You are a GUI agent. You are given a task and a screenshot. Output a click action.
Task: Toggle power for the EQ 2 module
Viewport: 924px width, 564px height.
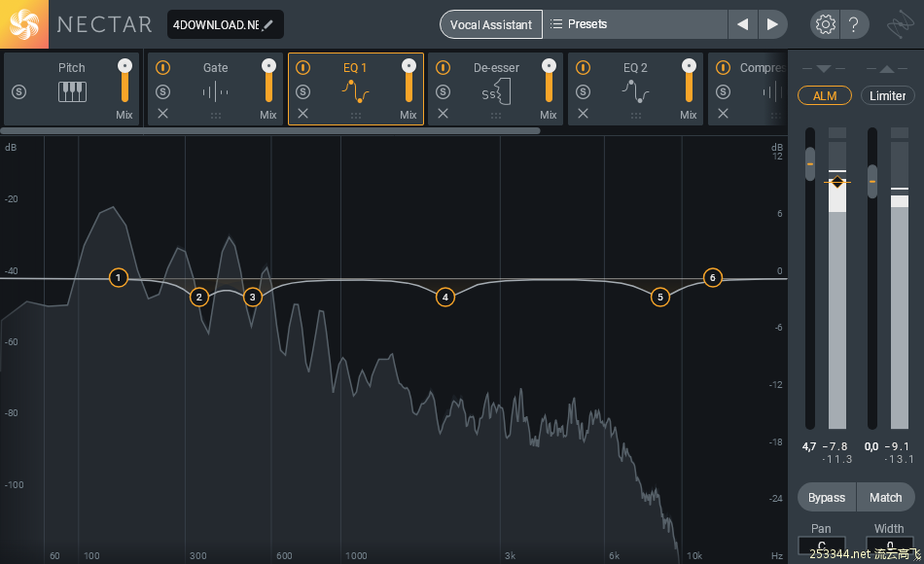pyautogui.click(x=583, y=68)
